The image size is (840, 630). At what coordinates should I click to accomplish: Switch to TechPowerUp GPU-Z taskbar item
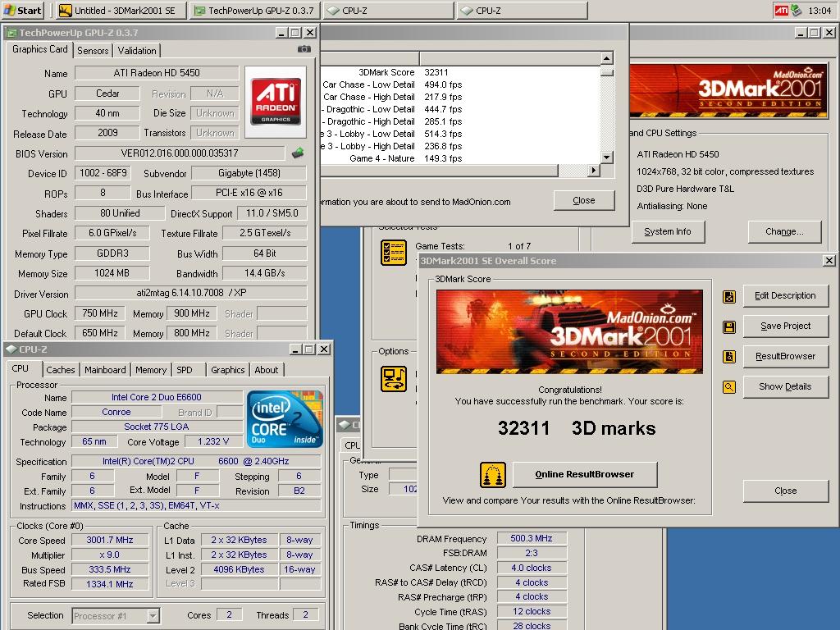pos(255,10)
